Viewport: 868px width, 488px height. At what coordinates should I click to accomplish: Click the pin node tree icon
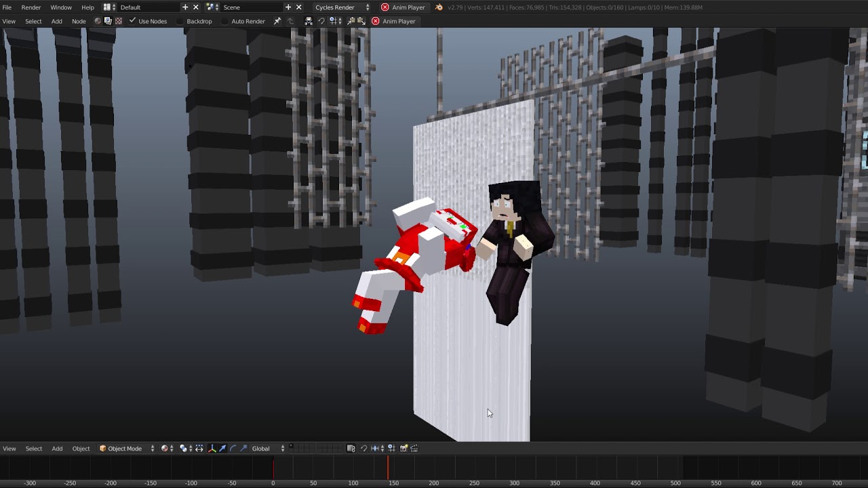click(x=277, y=21)
